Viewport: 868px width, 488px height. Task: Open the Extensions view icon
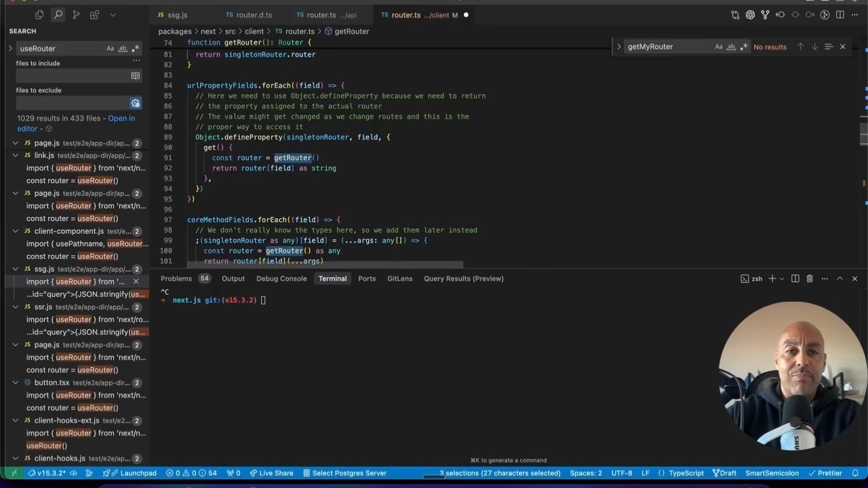[x=94, y=15]
